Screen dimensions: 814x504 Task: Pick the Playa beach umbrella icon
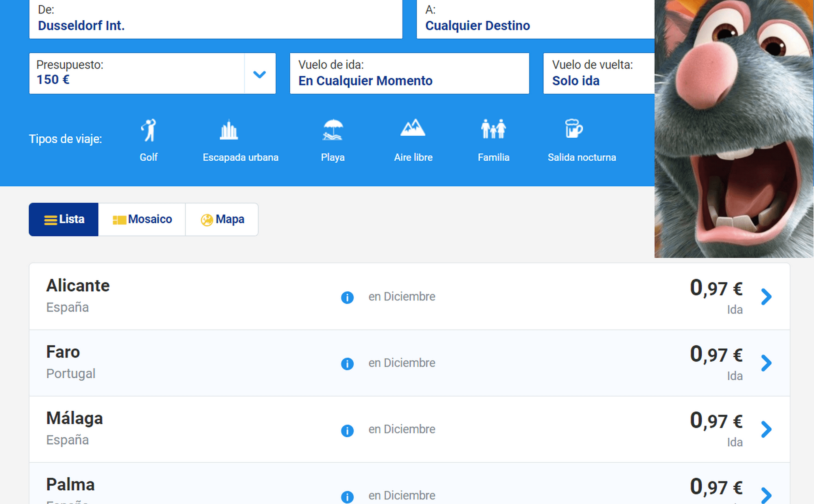333,130
